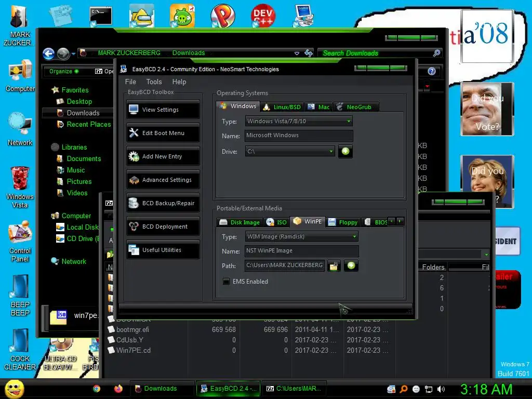
Task: Select Documents library in sidebar
Action: click(x=83, y=159)
